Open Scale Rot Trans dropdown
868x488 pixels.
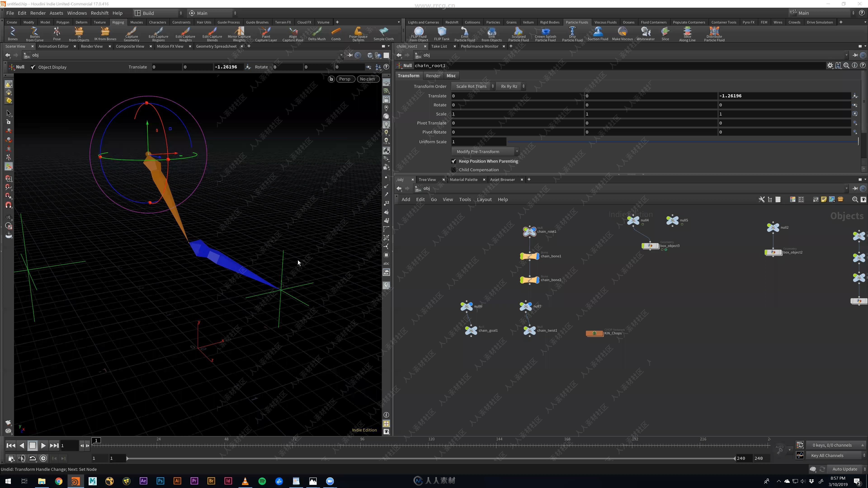[x=473, y=86]
